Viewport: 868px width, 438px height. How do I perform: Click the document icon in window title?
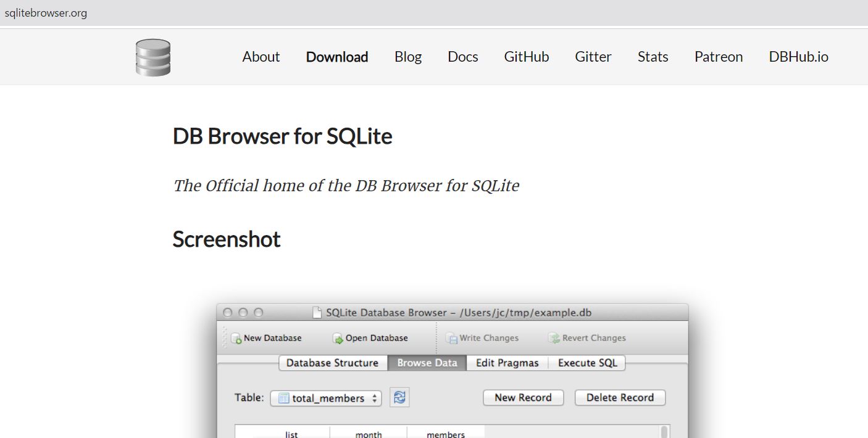pyautogui.click(x=317, y=313)
